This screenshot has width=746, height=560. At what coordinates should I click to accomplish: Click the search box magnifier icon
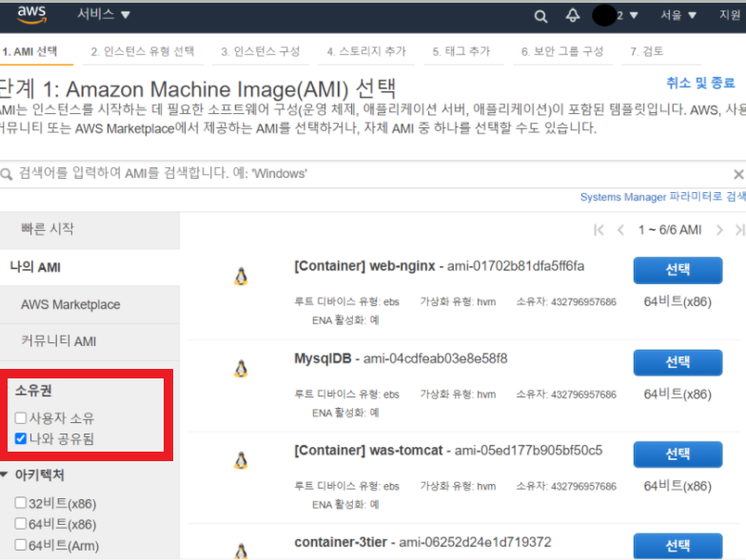tap(6, 174)
